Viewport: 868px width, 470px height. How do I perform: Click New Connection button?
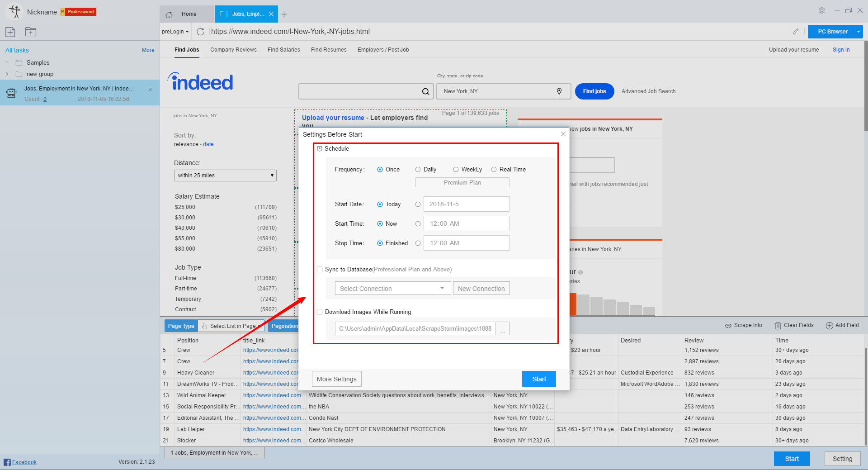481,288
